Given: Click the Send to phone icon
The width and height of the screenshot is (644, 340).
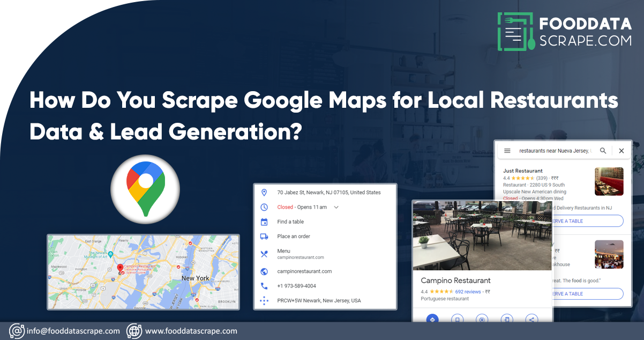Looking at the screenshot, I should coord(506,319).
